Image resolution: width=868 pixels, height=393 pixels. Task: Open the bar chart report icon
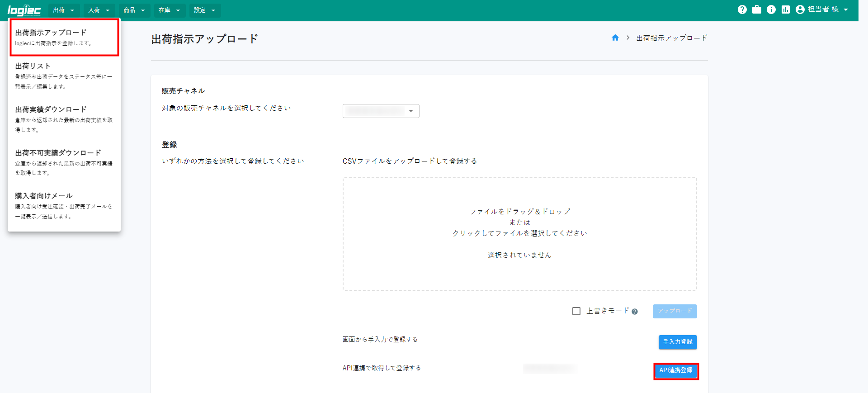785,9
